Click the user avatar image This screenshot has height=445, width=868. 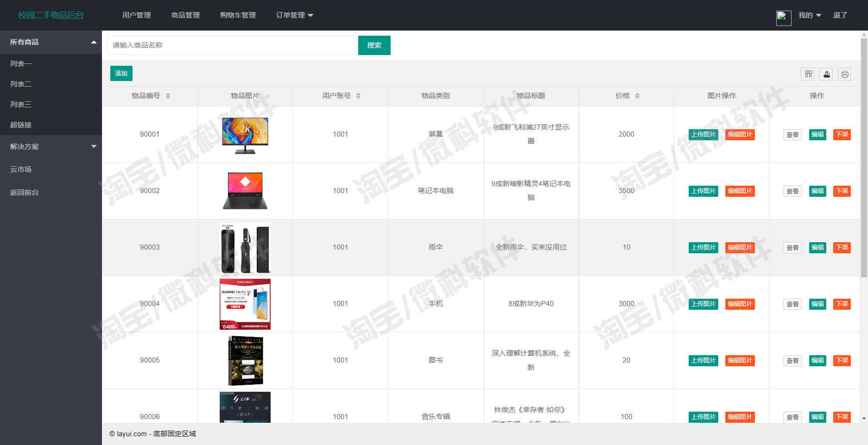click(x=784, y=18)
